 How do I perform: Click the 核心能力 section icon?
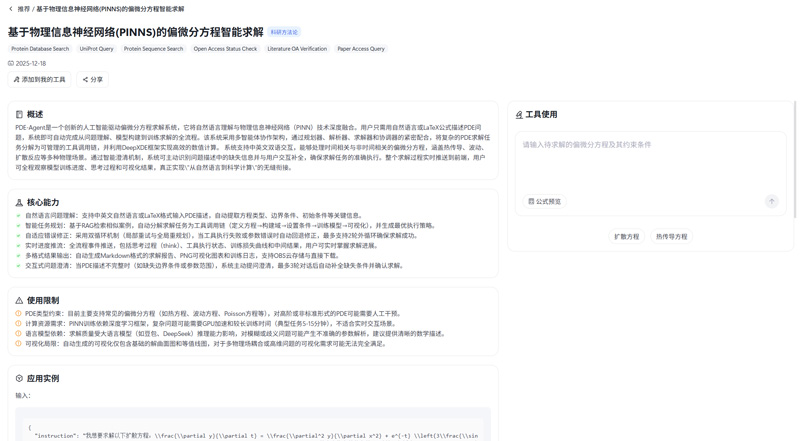19,203
